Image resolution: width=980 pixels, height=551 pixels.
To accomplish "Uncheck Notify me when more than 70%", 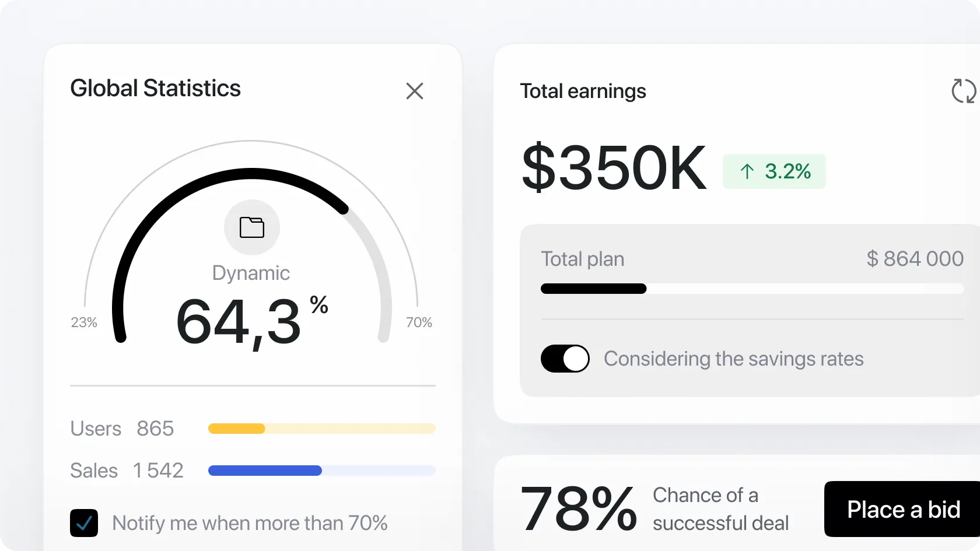I will (x=84, y=523).
